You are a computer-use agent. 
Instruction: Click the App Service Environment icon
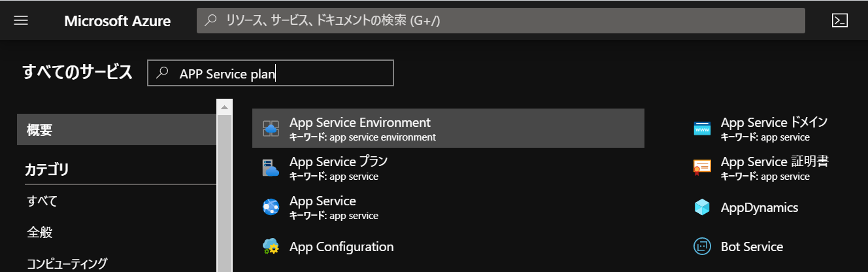(x=271, y=129)
